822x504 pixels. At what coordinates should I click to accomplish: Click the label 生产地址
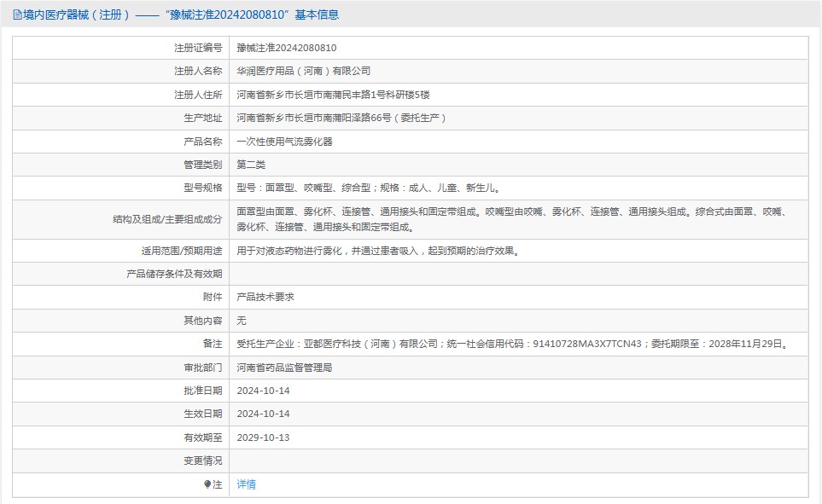click(x=203, y=118)
